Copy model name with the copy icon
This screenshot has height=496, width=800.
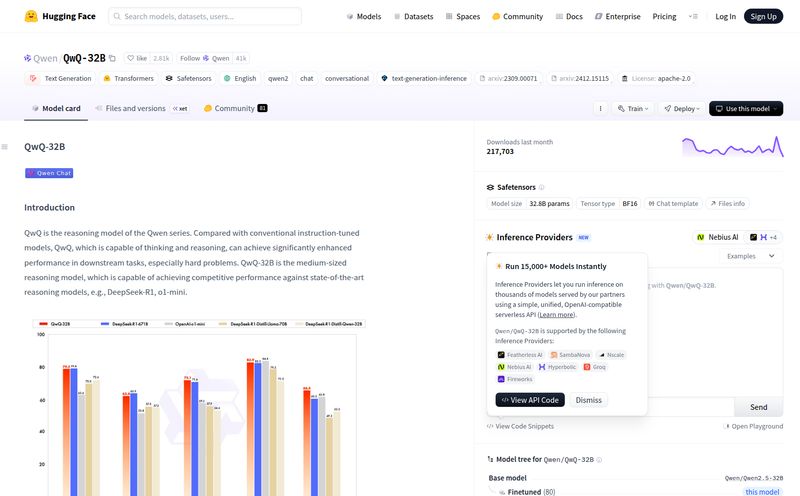click(112, 58)
